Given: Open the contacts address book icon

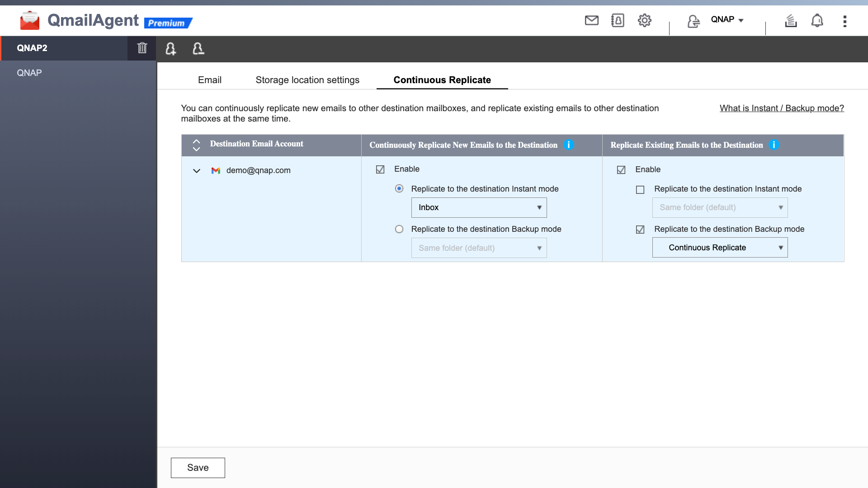Looking at the screenshot, I should pyautogui.click(x=618, y=20).
